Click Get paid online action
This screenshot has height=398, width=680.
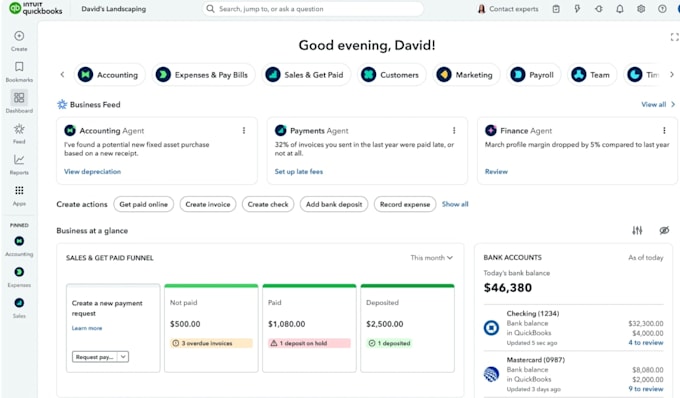(x=144, y=204)
